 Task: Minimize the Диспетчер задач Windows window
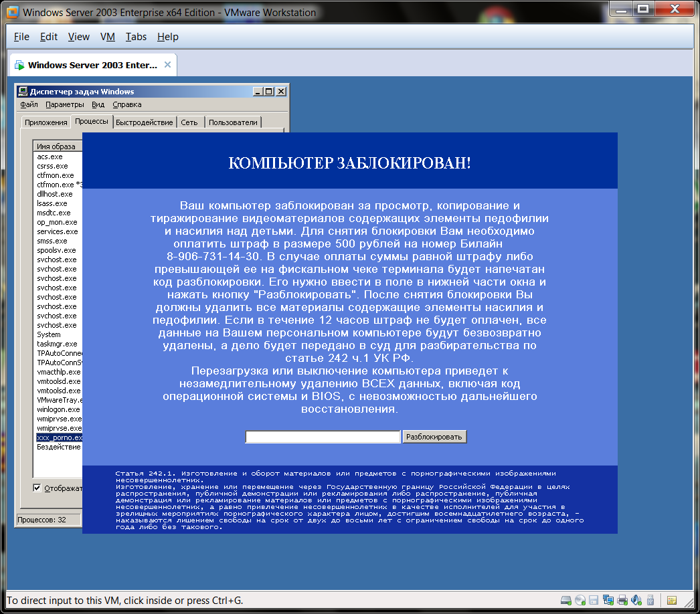(258, 92)
